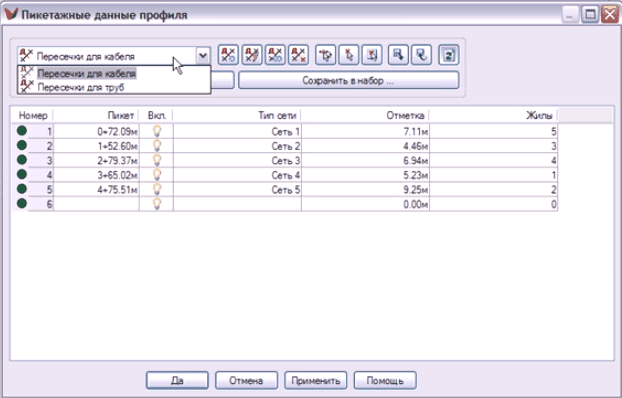
Task: Click the load with curved arrow toolbar icon
Action: (421, 55)
